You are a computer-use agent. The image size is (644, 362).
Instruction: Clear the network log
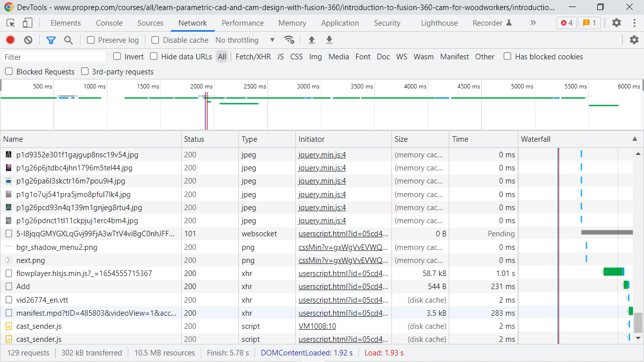point(28,40)
